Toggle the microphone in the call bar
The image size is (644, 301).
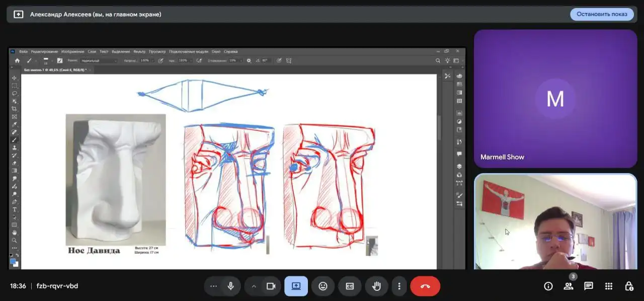[x=230, y=286]
